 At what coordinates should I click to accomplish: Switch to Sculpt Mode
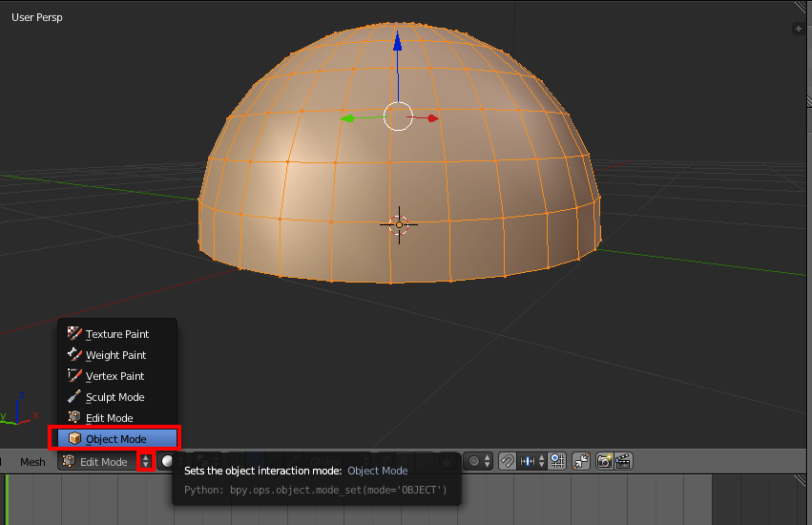point(117,397)
